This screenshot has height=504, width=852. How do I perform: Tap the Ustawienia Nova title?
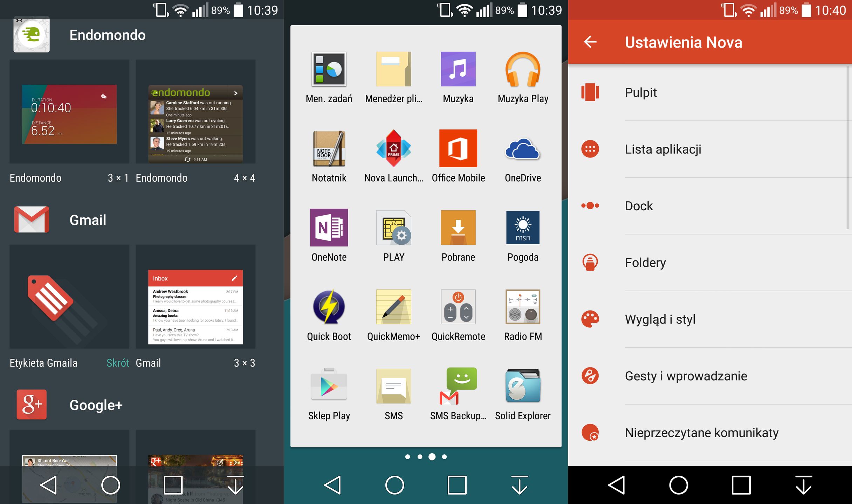[683, 42]
